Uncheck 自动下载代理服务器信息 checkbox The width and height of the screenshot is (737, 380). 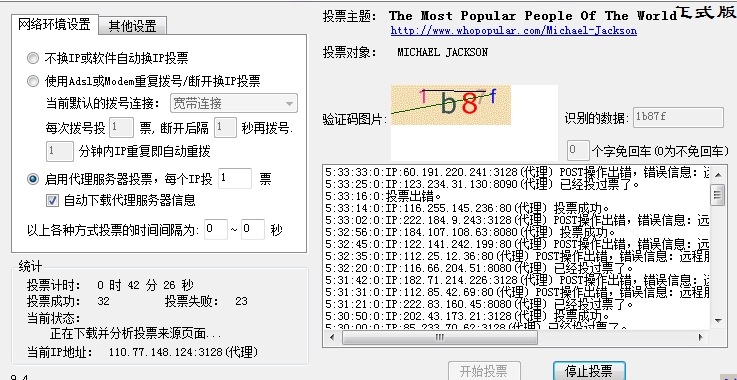coord(52,201)
